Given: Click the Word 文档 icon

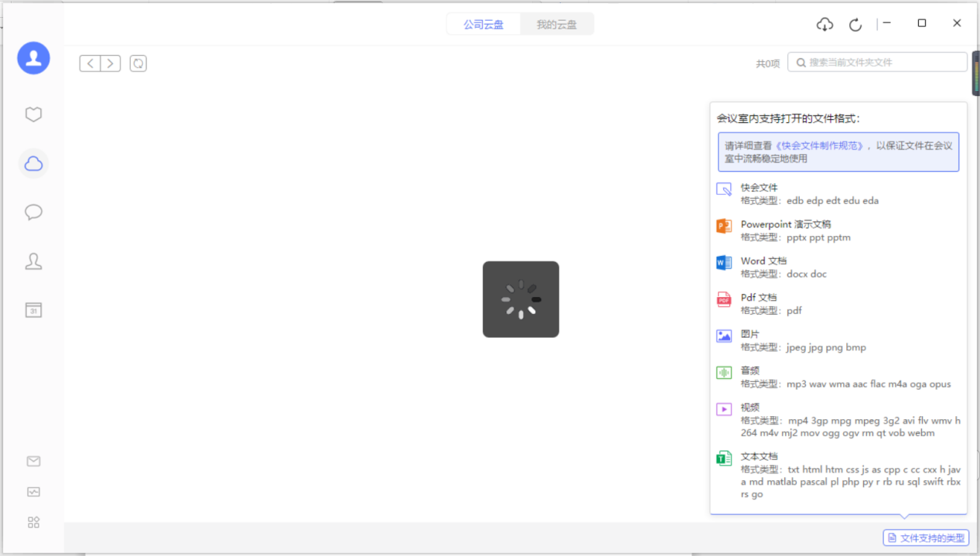Looking at the screenshot, I should point(724,263).
